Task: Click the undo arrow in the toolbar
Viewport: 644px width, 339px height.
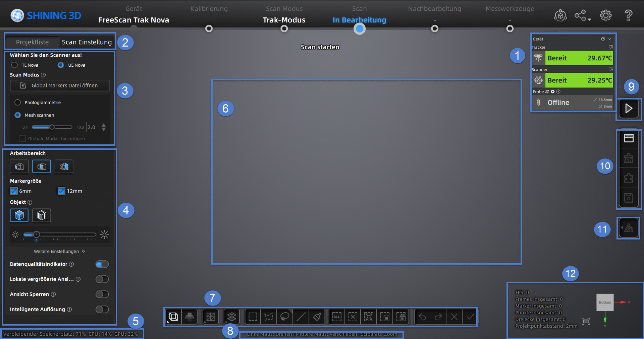Action: tap(422, 317)
